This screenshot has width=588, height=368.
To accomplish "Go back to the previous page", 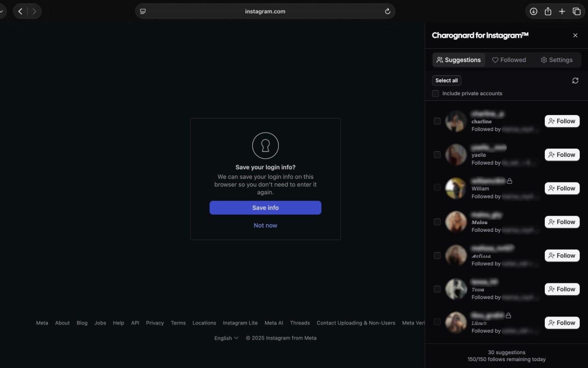I will point(20,11).
